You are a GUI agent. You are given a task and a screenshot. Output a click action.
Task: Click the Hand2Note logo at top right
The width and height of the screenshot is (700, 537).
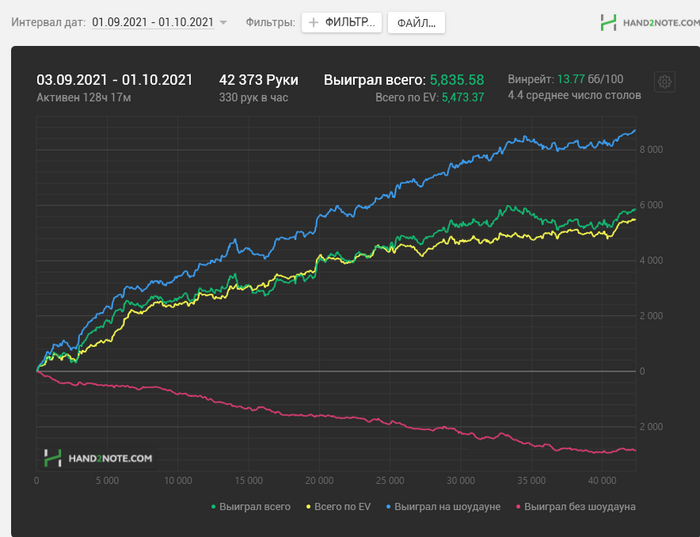click(x=650, y=22)
